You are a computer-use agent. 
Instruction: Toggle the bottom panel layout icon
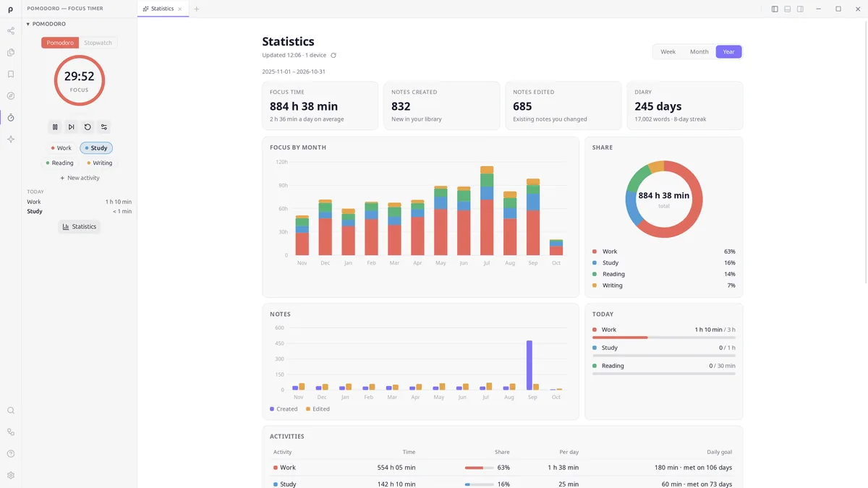788,9
